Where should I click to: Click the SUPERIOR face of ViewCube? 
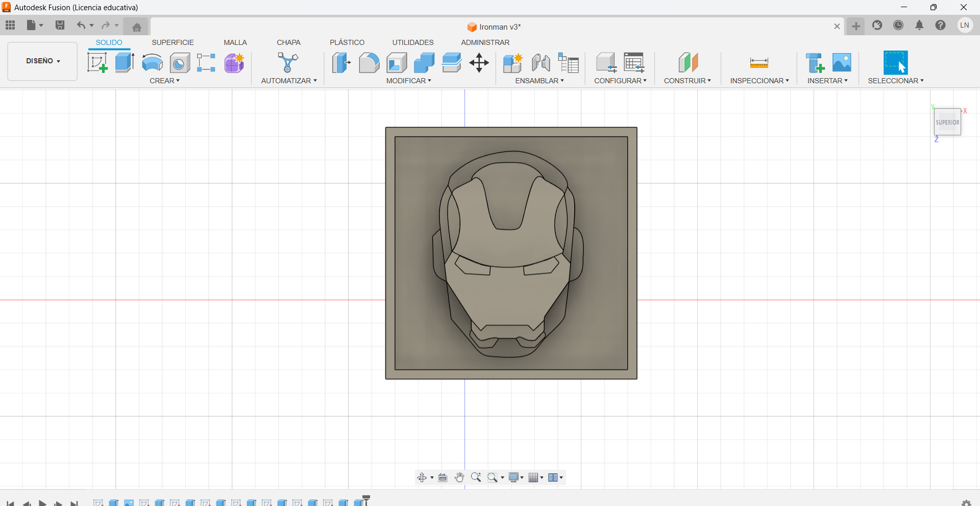pos(947,122)
